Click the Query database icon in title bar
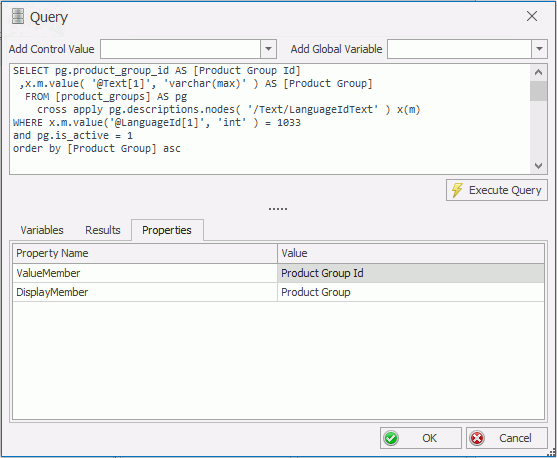 point(18,16)
